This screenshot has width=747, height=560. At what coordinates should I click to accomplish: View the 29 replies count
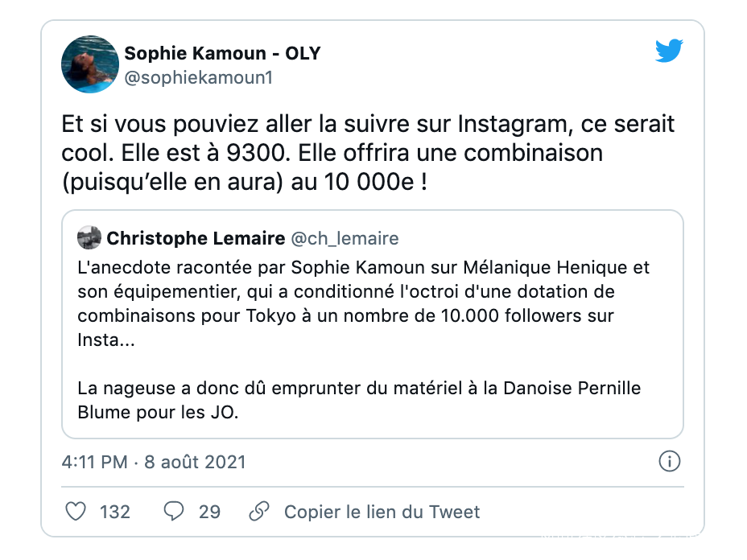click(209, 512)
